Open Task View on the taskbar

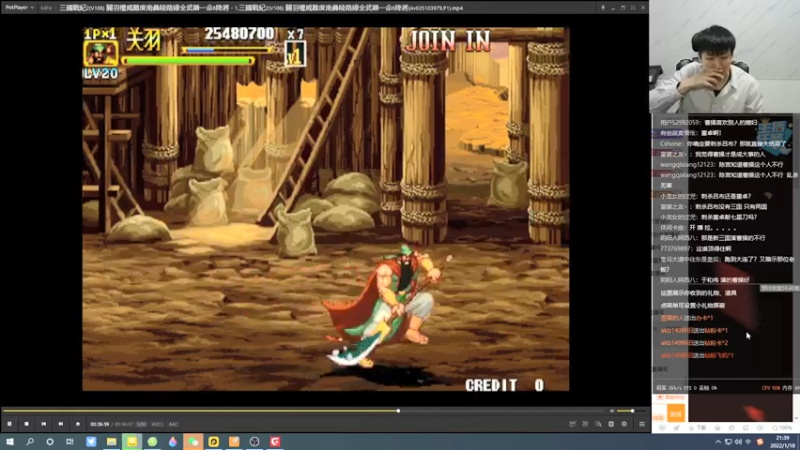(70, 441)
